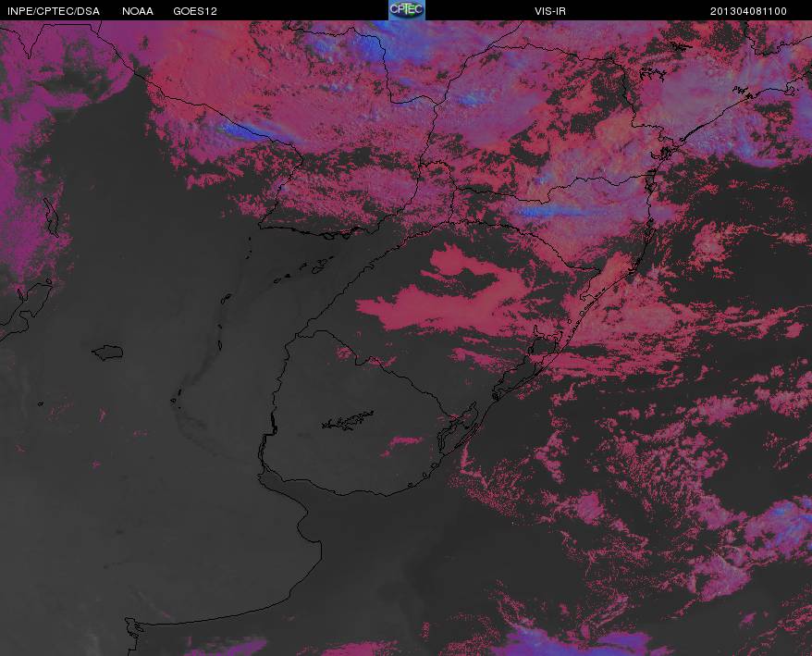Click the CPTEC logo in header

pos(407,10)
